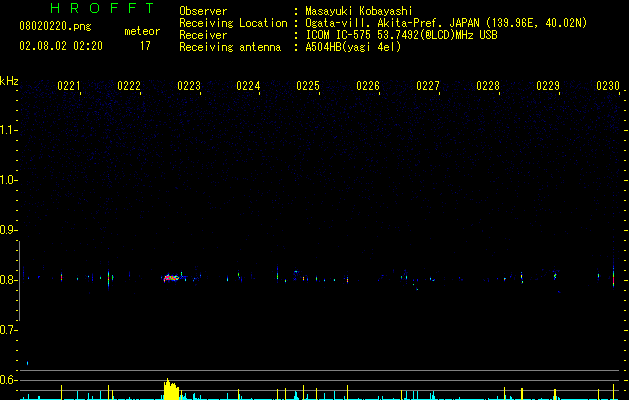This screenshot has width=629, height=400.
Task: Click the 0.6 kHz axis label
Action: click(x=9, y=380)
